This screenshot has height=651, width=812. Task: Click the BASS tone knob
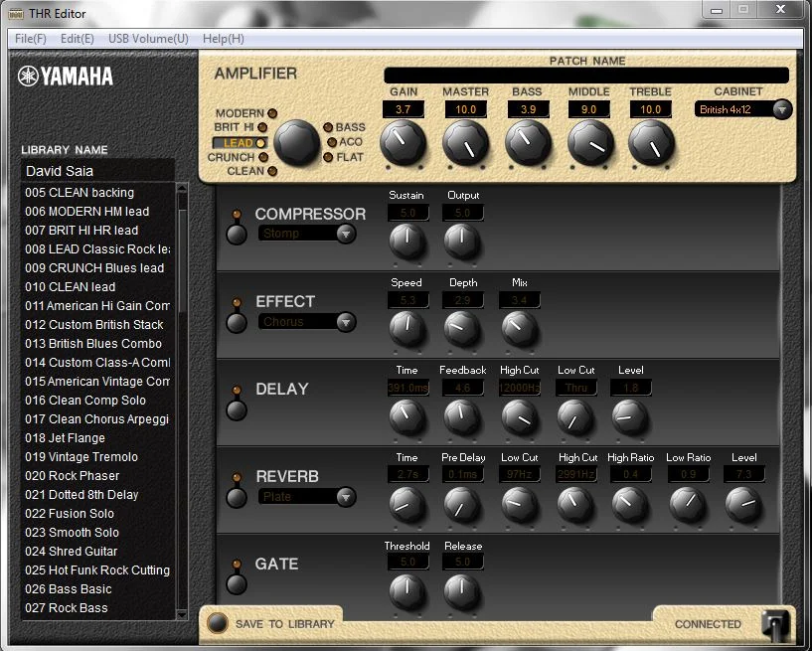click(527, 143)
